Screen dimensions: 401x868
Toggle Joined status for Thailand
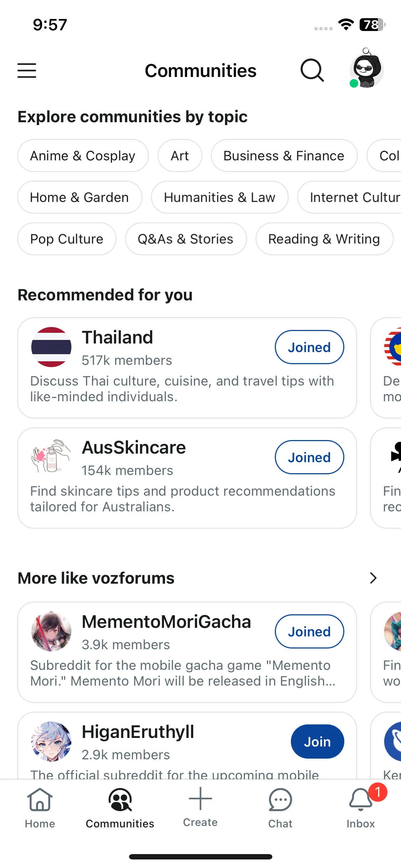[x=309, y=347]
